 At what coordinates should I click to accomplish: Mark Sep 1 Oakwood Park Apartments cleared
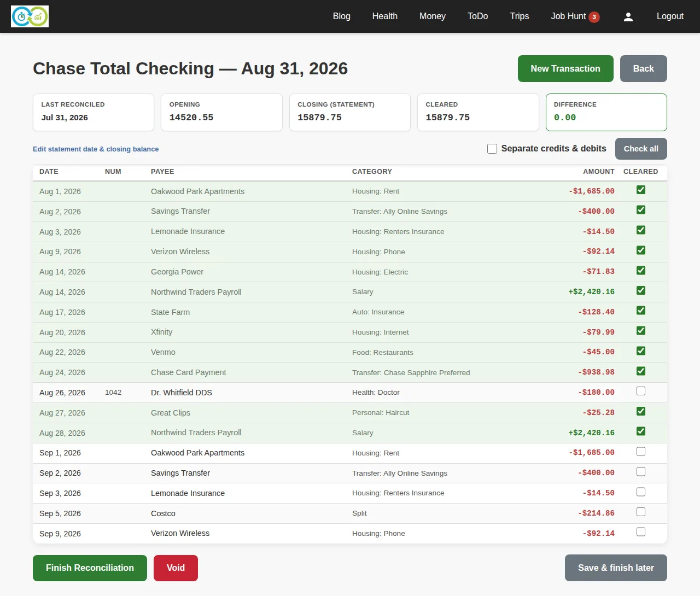point(641,452)
